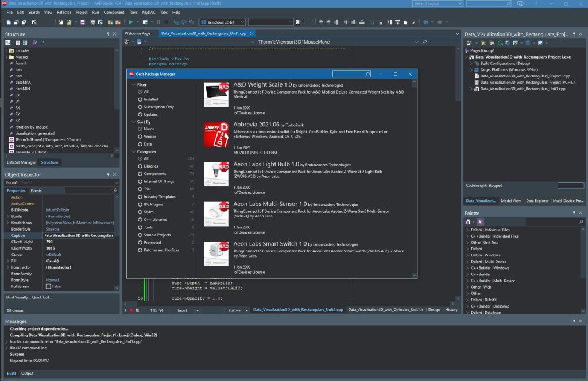This screenshot has height=381, width=588.
Task: Pin the Messages panel
Action: (x=574, y=321)
